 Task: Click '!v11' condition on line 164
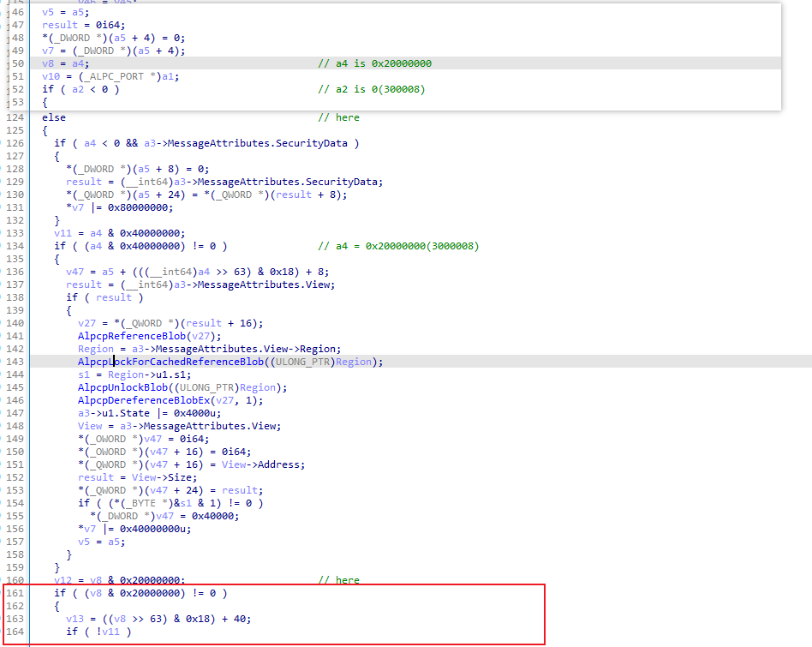(x=108, y=632)
